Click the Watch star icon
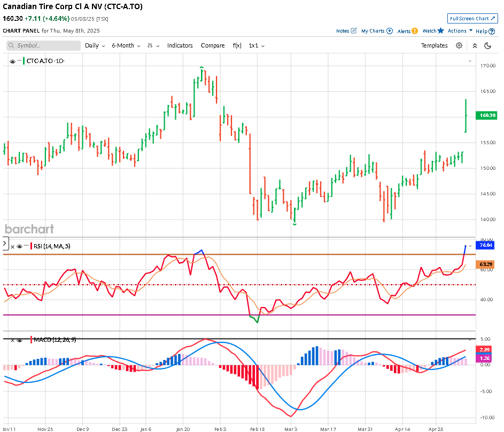Screen dimensions: 504x432 [x=440, y=31]
